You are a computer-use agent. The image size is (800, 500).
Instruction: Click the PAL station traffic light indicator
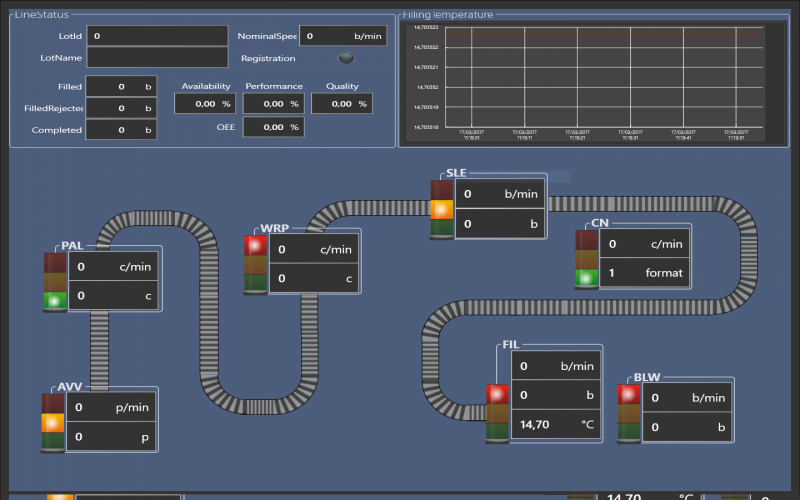tap(55, 281)
